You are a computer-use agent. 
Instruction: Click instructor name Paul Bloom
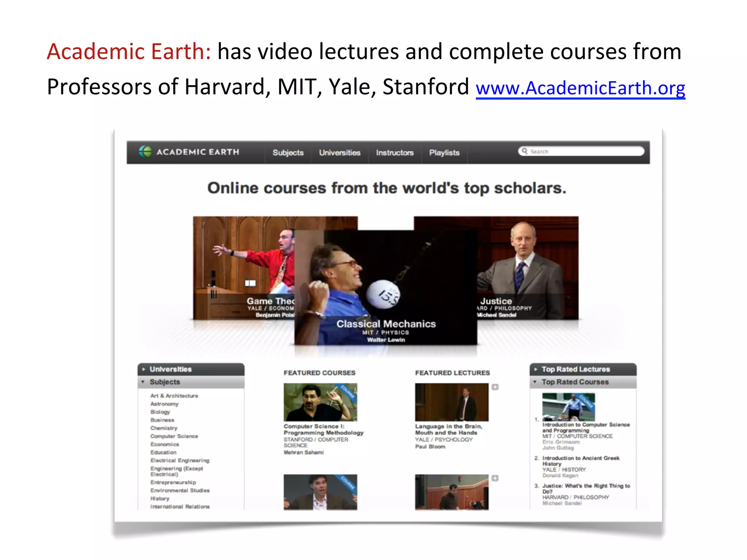[x=430, y=447]
